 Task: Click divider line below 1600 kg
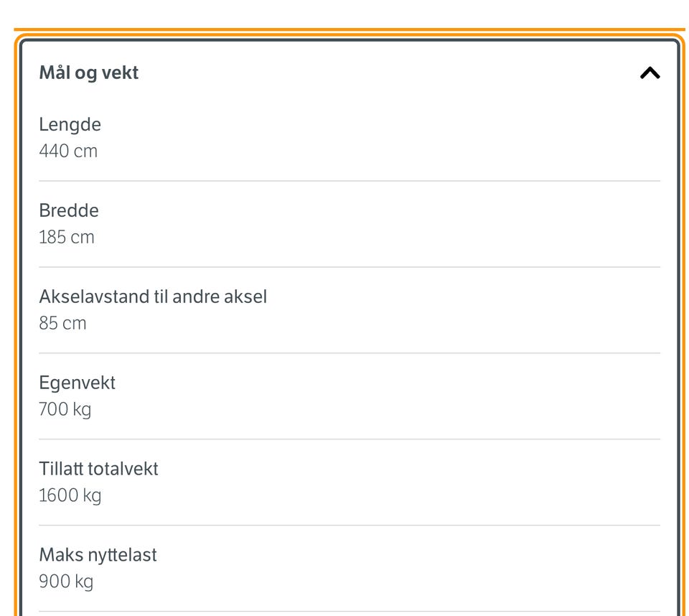pos(350,525)
